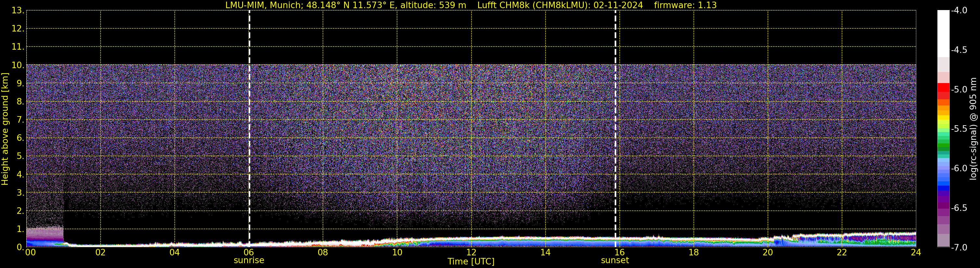The width and height of the screenshot is (980, 268).
Task: Click the '5.' tick on the height axis
Action: click(x=20, y=156)
